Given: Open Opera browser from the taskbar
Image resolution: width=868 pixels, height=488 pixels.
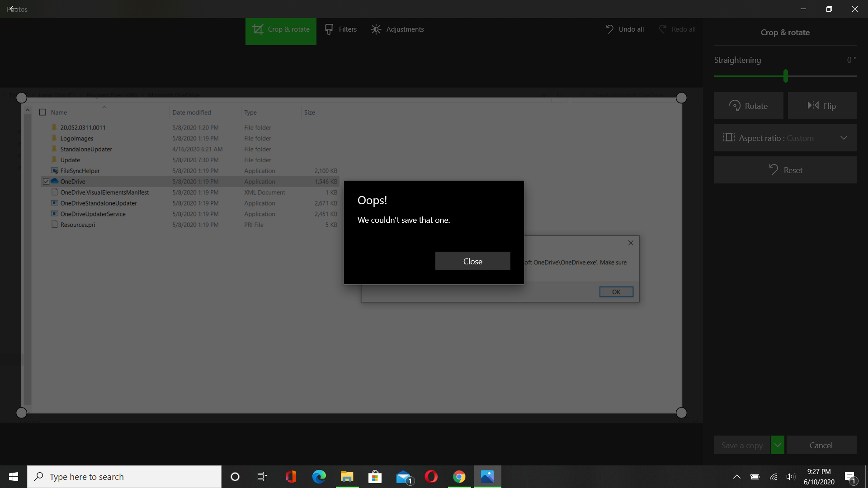Looking at the screenshot, I should click(x=431, y=477).
